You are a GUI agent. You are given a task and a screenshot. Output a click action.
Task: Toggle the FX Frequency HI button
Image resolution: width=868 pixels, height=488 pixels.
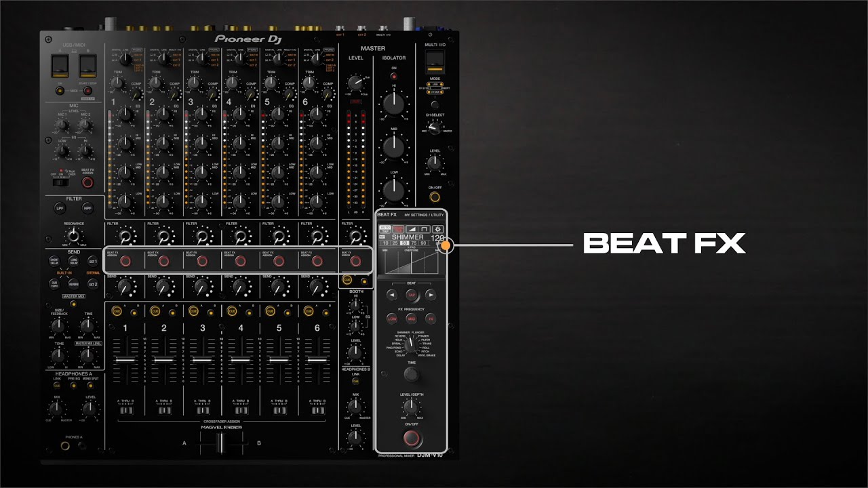pos(431,319)
